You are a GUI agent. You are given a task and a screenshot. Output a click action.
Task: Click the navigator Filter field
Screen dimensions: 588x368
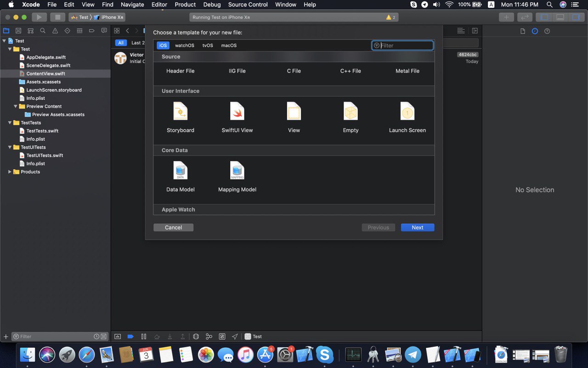(x=60, y=337)
